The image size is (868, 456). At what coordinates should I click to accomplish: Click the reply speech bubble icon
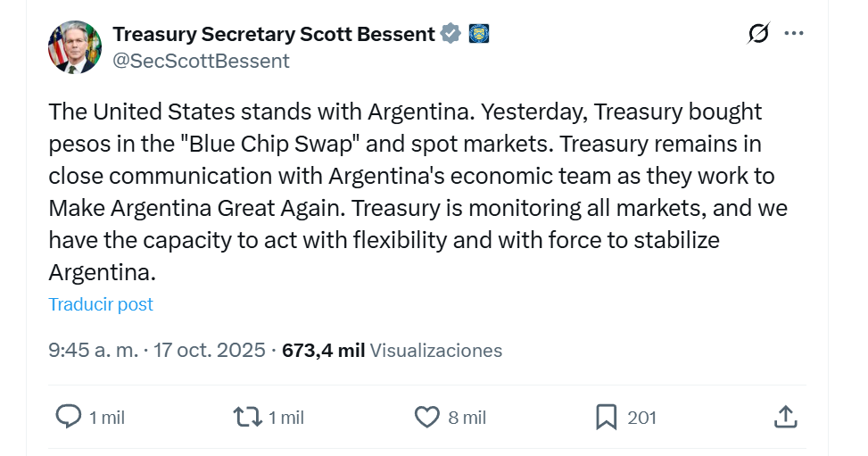69,416
